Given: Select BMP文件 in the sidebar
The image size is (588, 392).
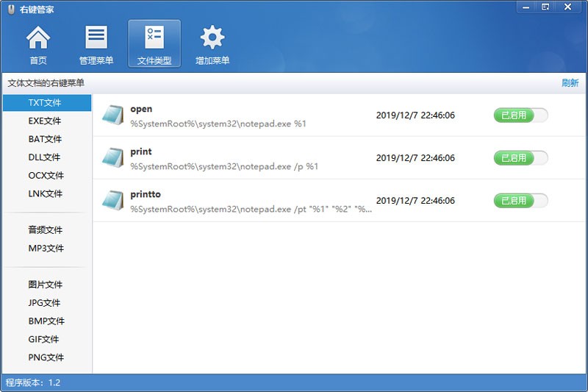Looking at the screenshot, I should pos(46,321).
